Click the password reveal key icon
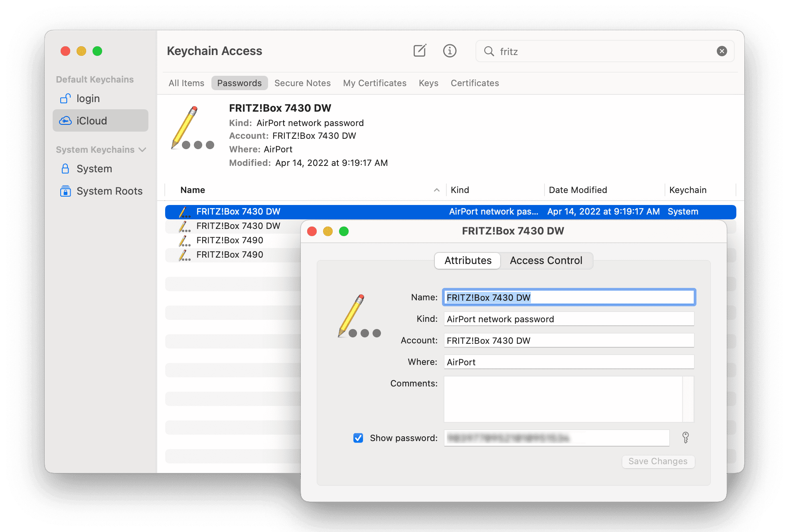789x532 pixels. pyautogui.click(x=685, y=437)
